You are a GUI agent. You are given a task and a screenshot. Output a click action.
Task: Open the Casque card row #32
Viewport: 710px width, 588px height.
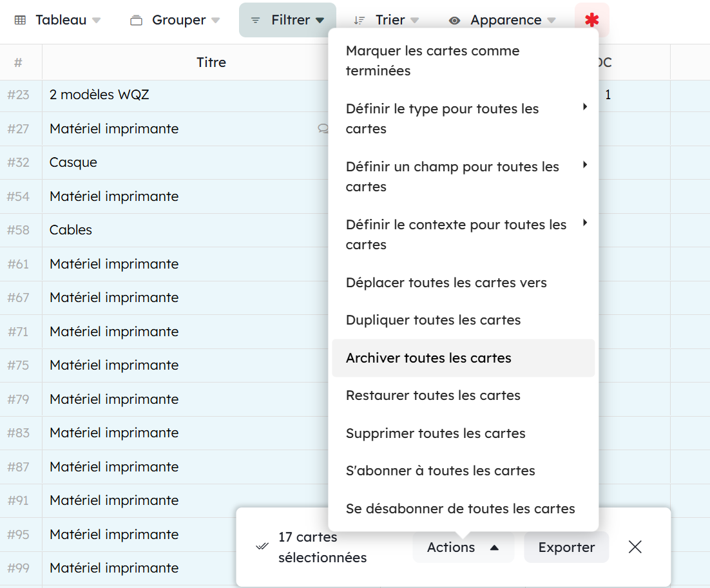(73, 162)
